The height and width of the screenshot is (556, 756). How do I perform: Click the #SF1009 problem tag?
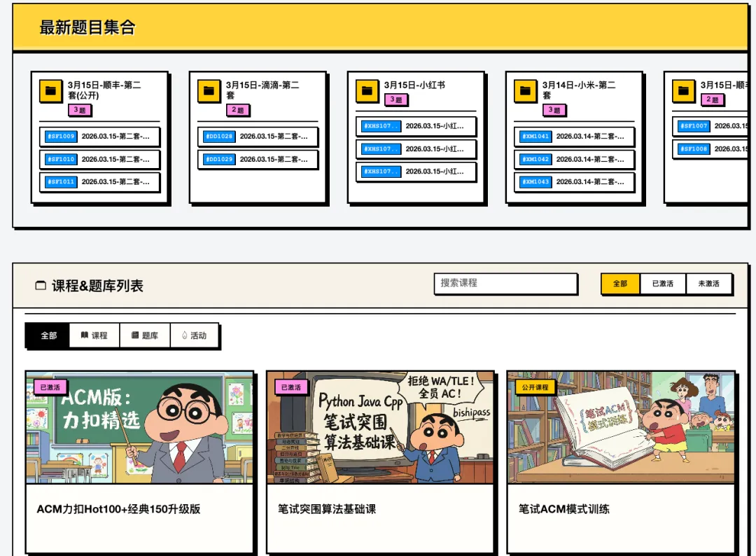point(61,137)
